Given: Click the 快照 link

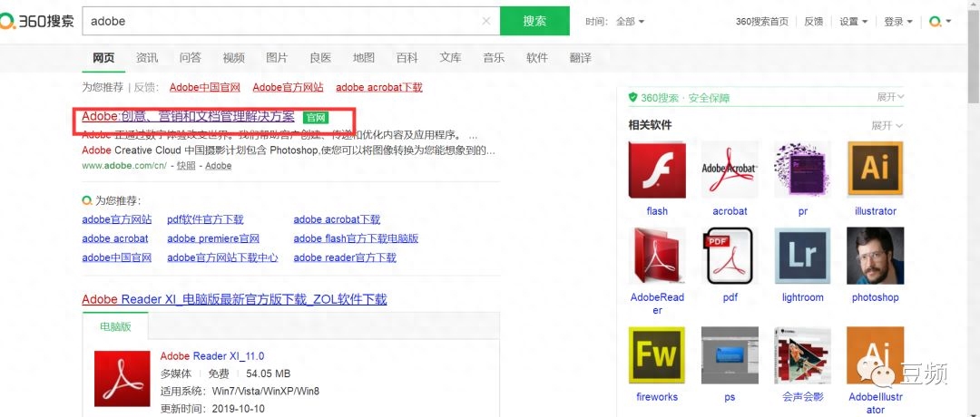Looking at the screenshot, I should pos(186,165).
